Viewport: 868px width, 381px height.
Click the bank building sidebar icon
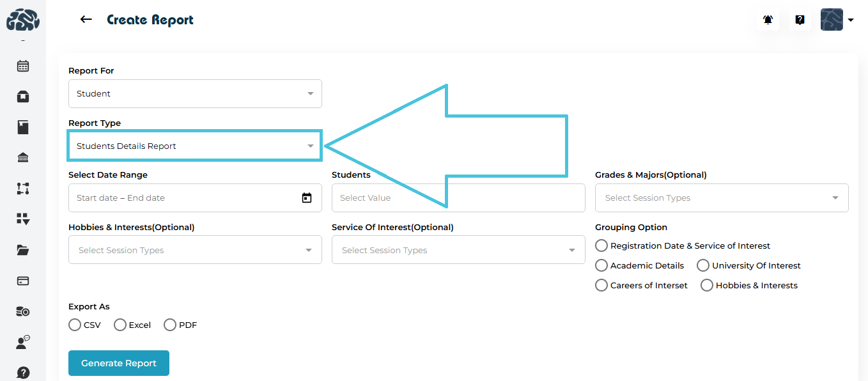[x=23, y=158]
